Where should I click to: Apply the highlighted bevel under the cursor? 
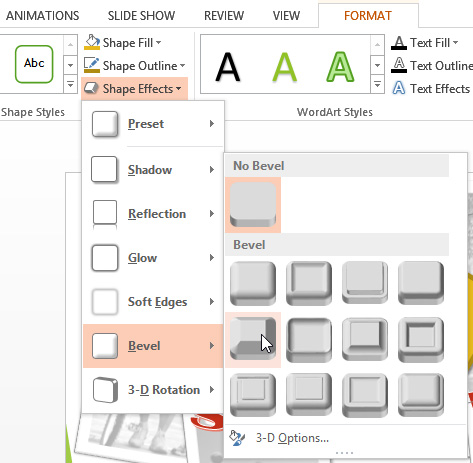point(253,340)
